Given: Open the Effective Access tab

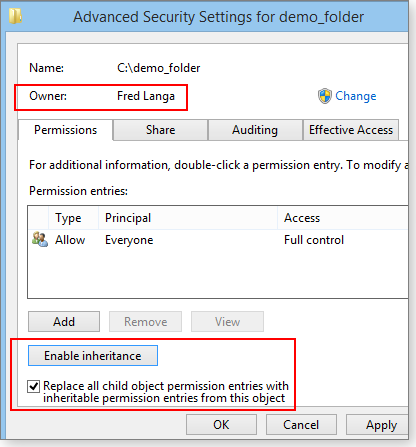Looking at the screenshot, I should 351,130.
